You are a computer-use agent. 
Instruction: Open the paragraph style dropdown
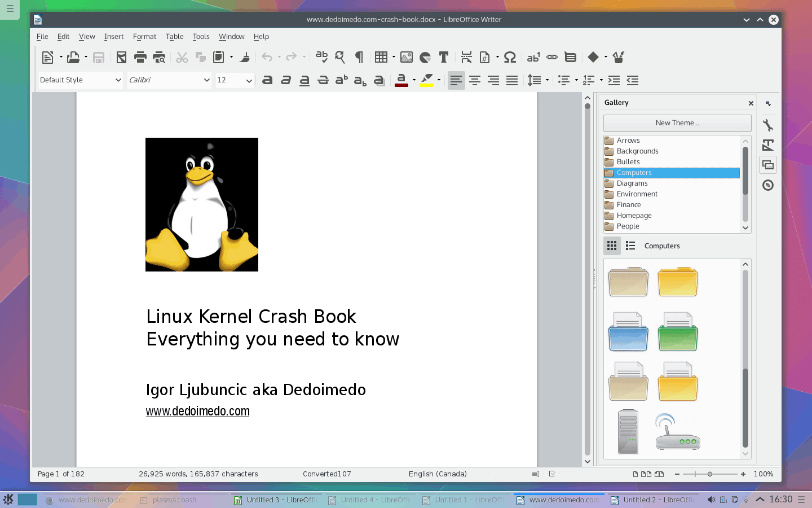click(118, 80)
